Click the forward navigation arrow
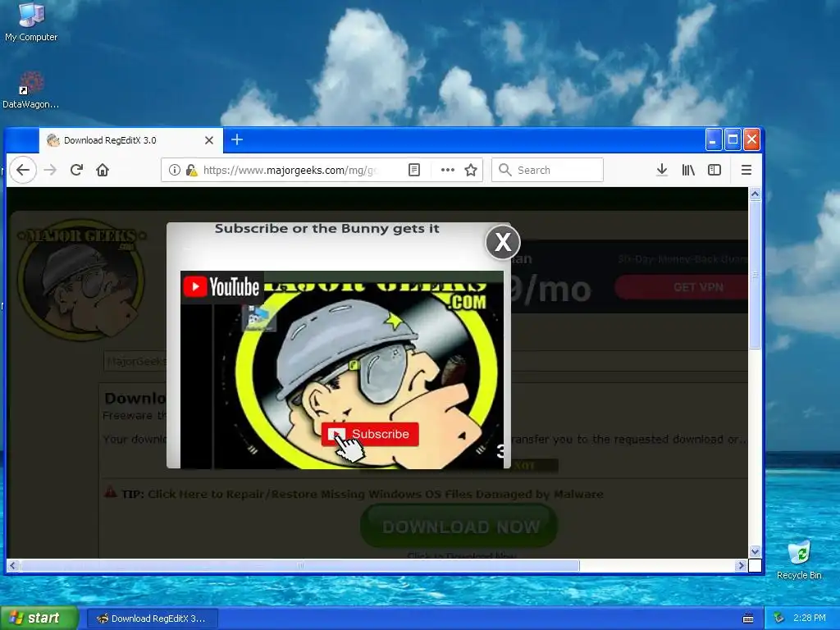The image size is (840, 630). click(50, 171)
